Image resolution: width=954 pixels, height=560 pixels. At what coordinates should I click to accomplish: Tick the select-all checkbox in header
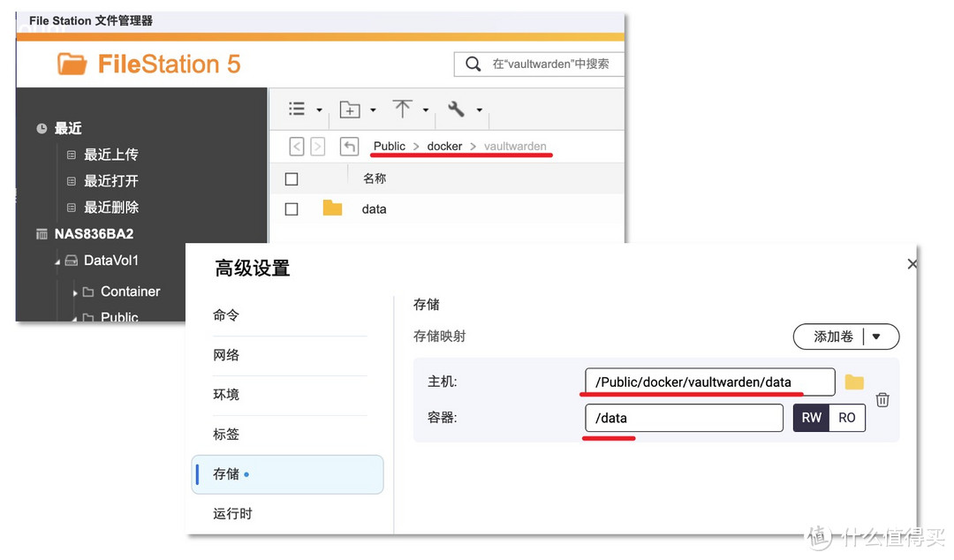coord(291,179)
